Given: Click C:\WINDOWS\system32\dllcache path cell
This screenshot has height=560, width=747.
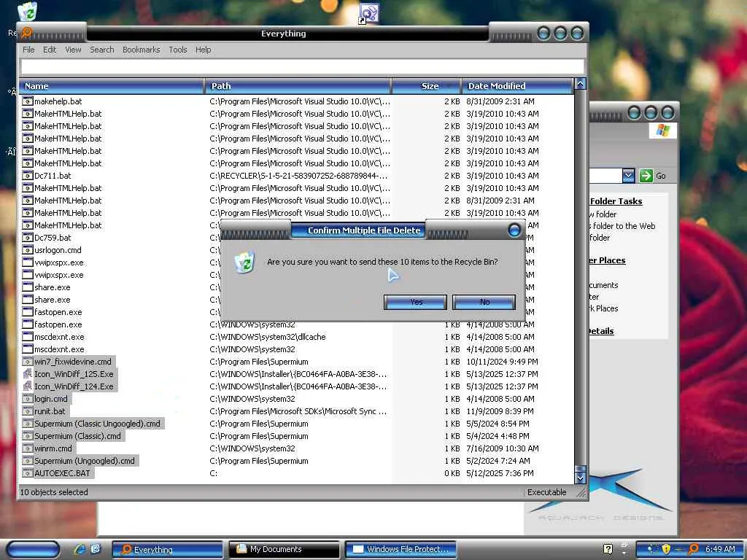Looking at the screenshot, I should [268, 337].
